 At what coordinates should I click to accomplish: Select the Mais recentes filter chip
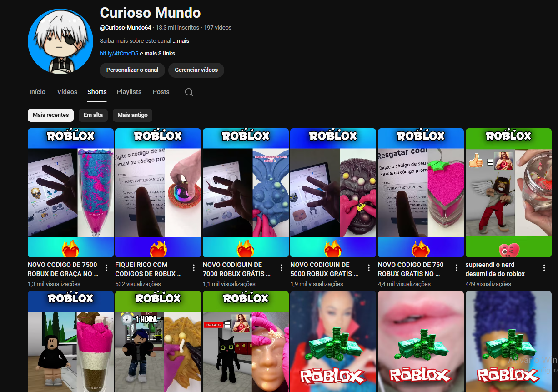coord(51,115)
